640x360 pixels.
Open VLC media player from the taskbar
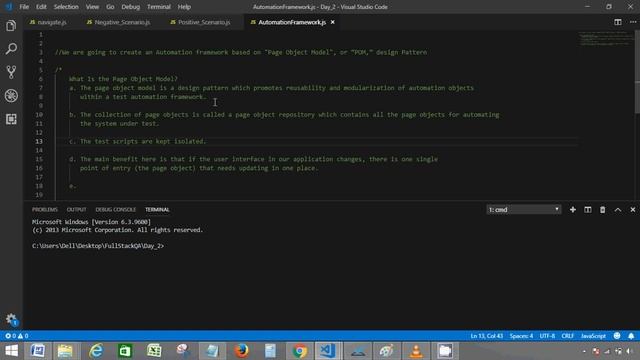click(x=416, y=351)
